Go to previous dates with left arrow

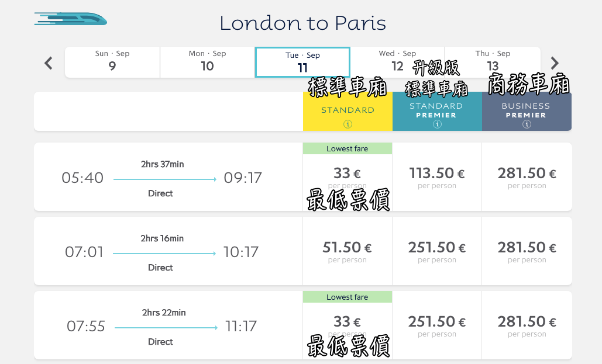(49, 63)
